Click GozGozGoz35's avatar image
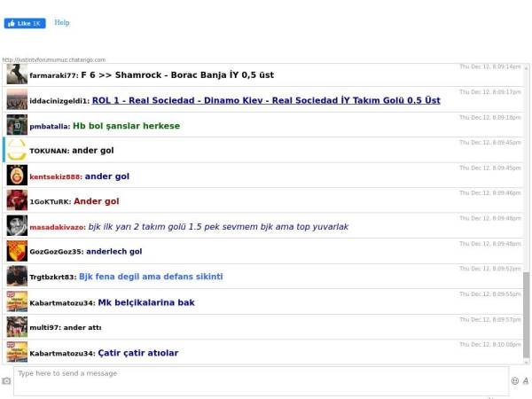The height and width of the screenshot is (399, 532). tap(17, 251)
